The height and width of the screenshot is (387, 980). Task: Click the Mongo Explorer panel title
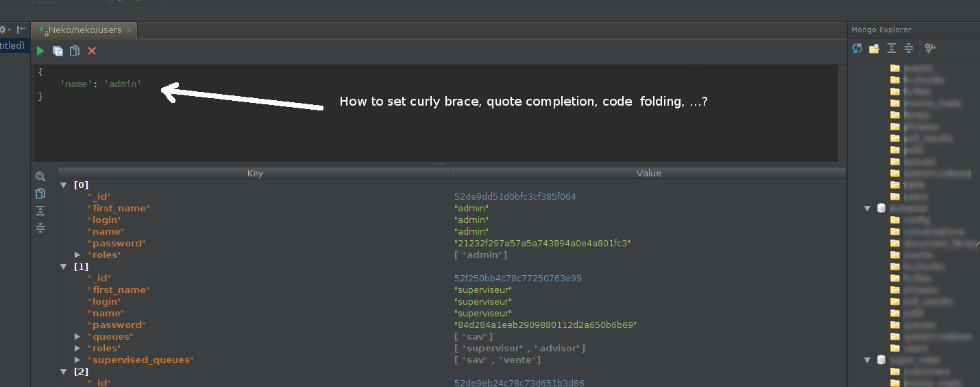pos(881,30)
